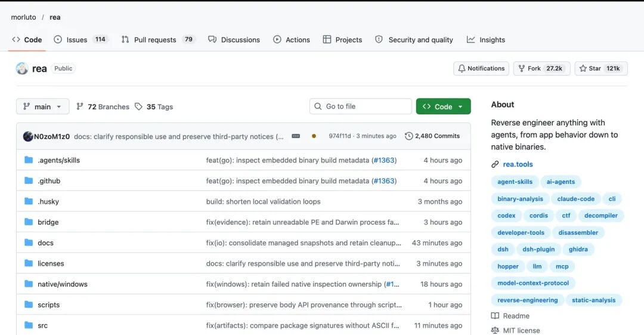The width and height of the screenshot is (644, 335).
Task: Switch to the Discussions tab
Action: pos(234,40)
